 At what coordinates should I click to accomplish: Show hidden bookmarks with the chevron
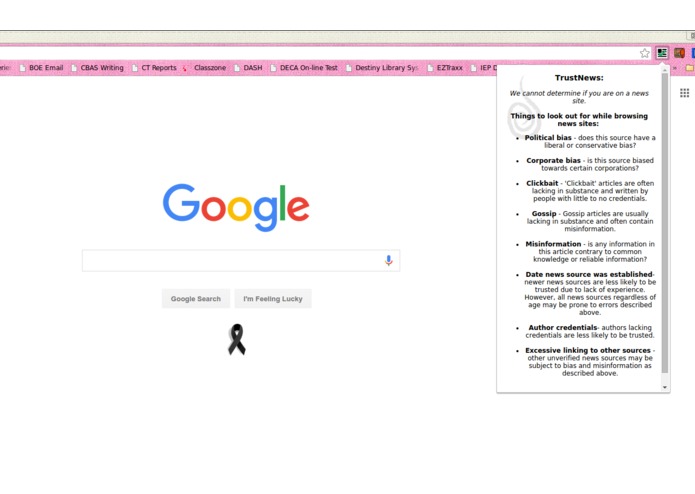point(675,68)
